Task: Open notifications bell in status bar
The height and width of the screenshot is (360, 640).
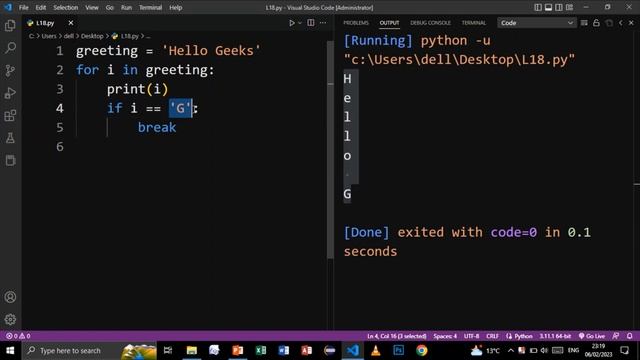Action: coord(629,336)
